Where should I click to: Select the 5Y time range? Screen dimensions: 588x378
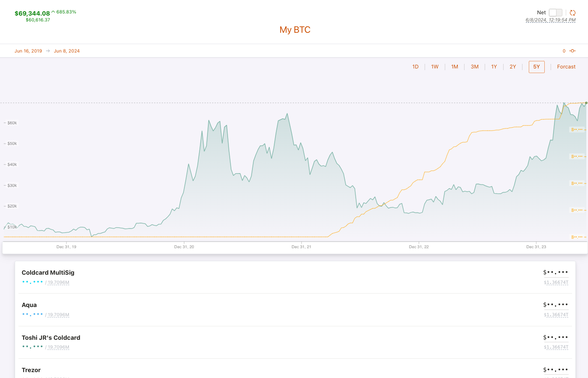pos(536,67)
